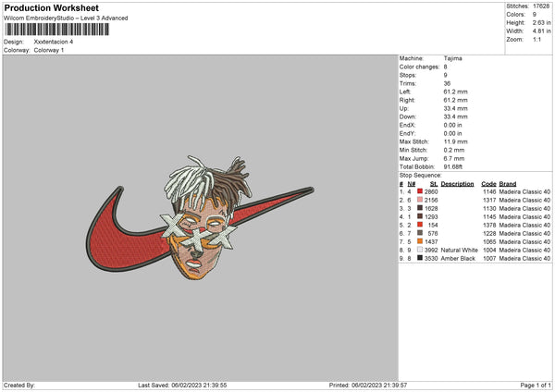
Task: Click the orange swatch for thread 1065
Action: [x=420, y=241]
